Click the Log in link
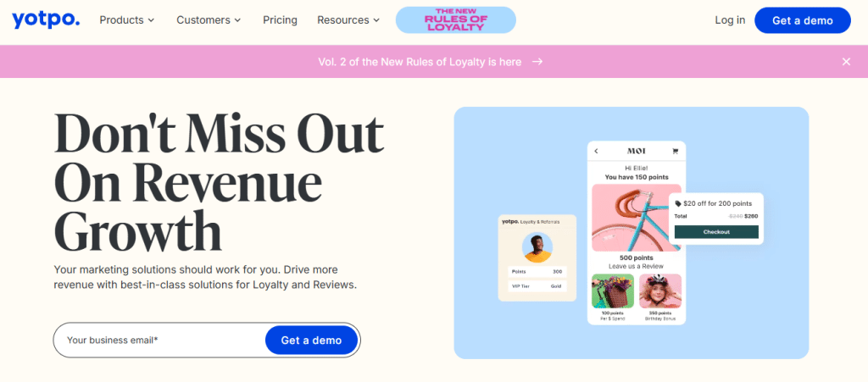This screenshot has height=382, width=868. (730, 19)
